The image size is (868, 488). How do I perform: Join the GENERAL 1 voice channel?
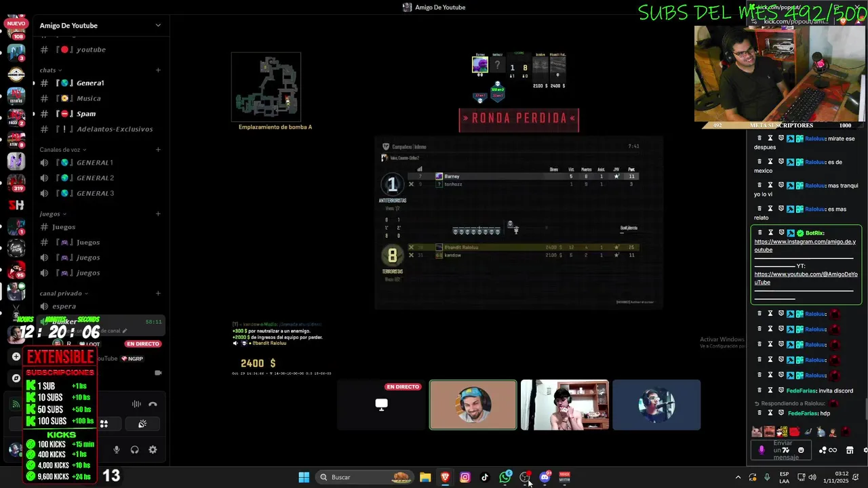tap(100, 163)
